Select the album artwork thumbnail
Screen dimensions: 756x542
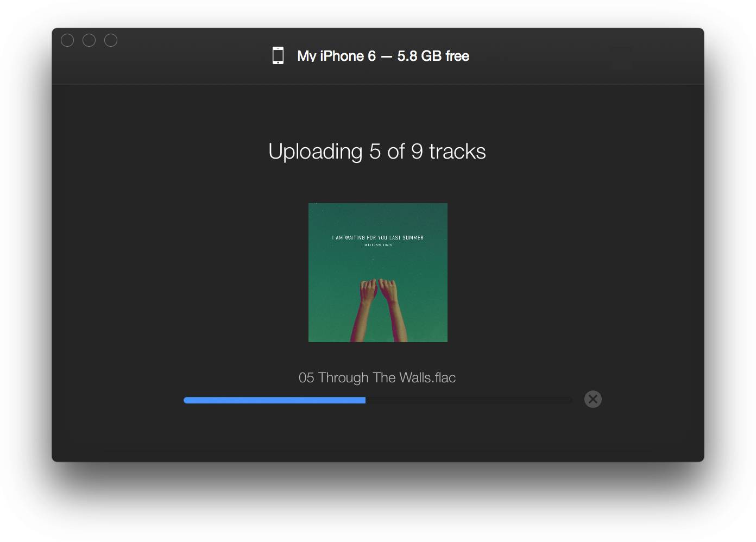(x=378, y=273)
